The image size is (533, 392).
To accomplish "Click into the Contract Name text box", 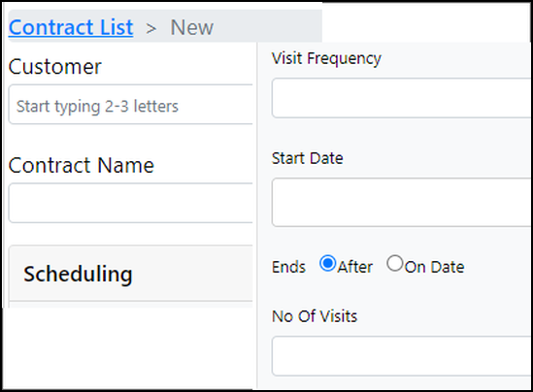I will tap(130, 203).
